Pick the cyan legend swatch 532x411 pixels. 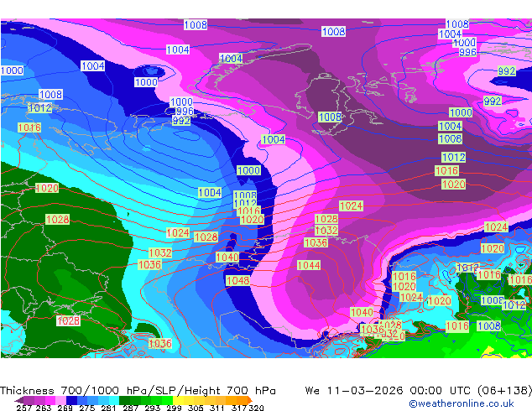(114, 400)
